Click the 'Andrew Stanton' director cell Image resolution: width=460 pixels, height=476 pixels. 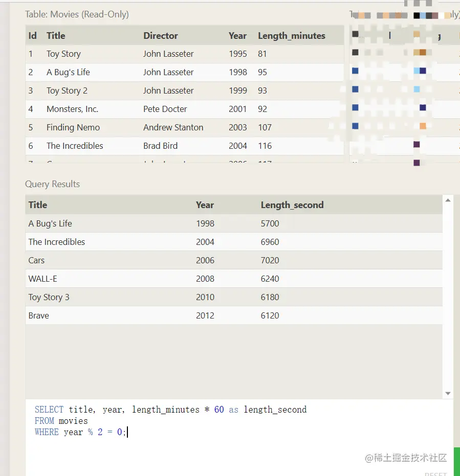tap(173, 127)
